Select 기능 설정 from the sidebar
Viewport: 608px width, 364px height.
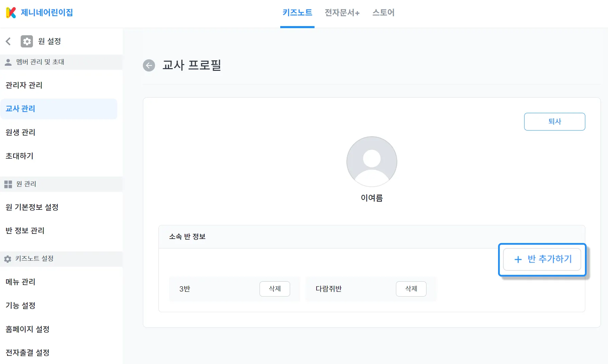(21, 306)
